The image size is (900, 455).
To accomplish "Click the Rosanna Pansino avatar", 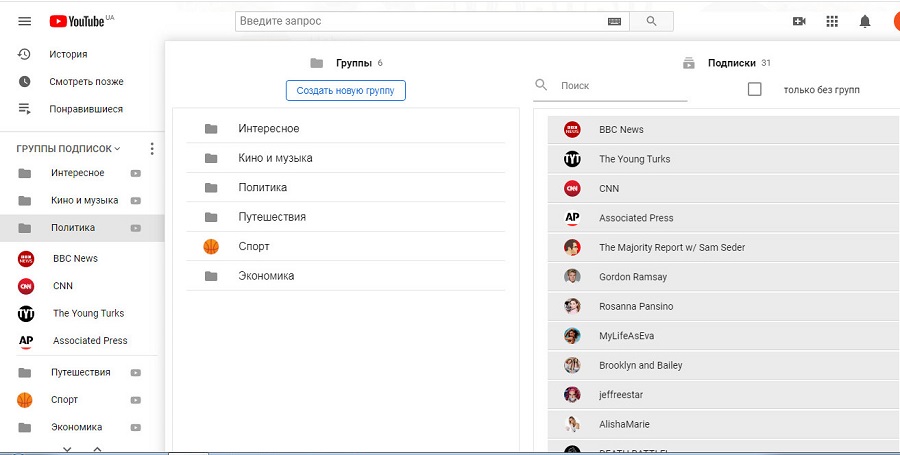I will tap(572, 306).
